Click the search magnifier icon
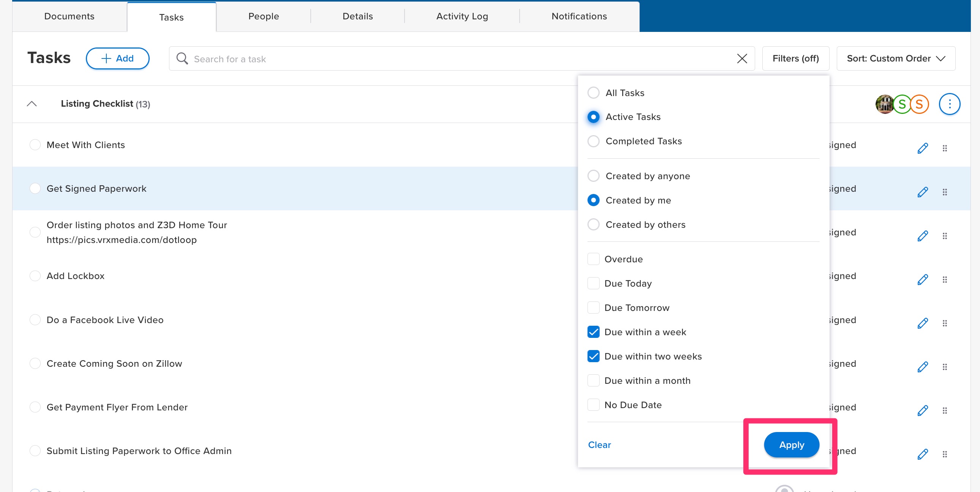Screen dimensions: 980x492 pyautogui.click(x=182, y=58)
